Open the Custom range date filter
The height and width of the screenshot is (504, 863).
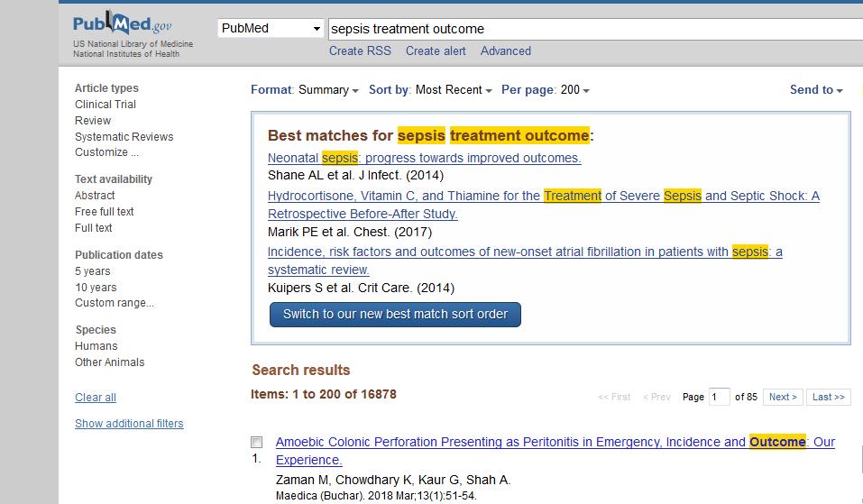(114, 303)
